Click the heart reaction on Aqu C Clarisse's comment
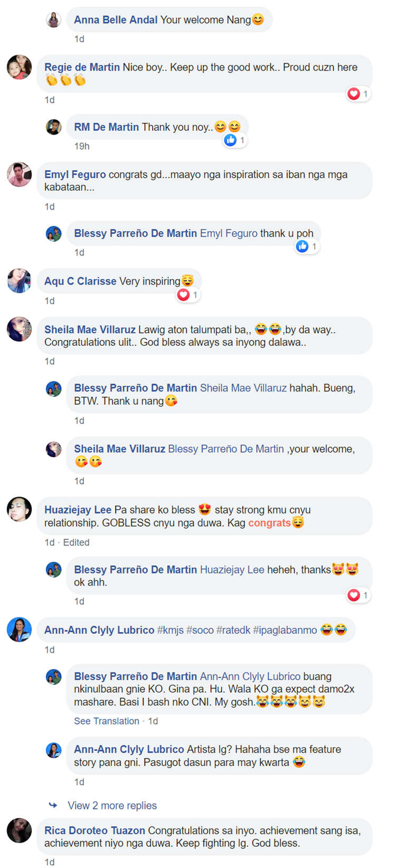This screenshot has width=396, height=868. [183, 295]
